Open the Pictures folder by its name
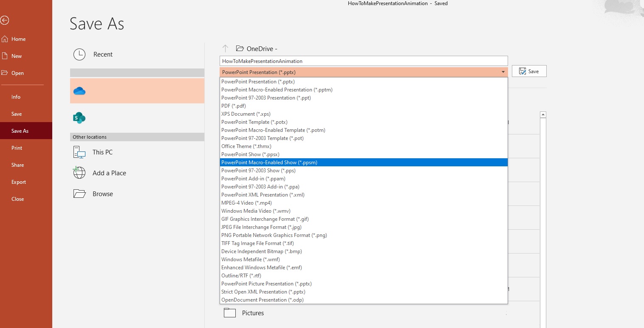The height and width of the screenshot is (328, 644). click(x=253, y=313)
